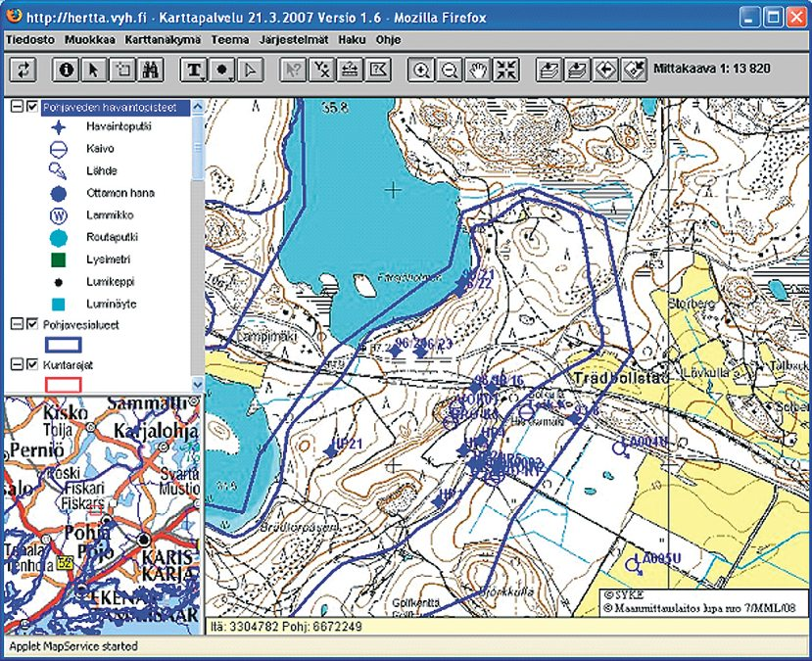Open the Ohje menu
This screenshot has height=661, width=812.
389,40
